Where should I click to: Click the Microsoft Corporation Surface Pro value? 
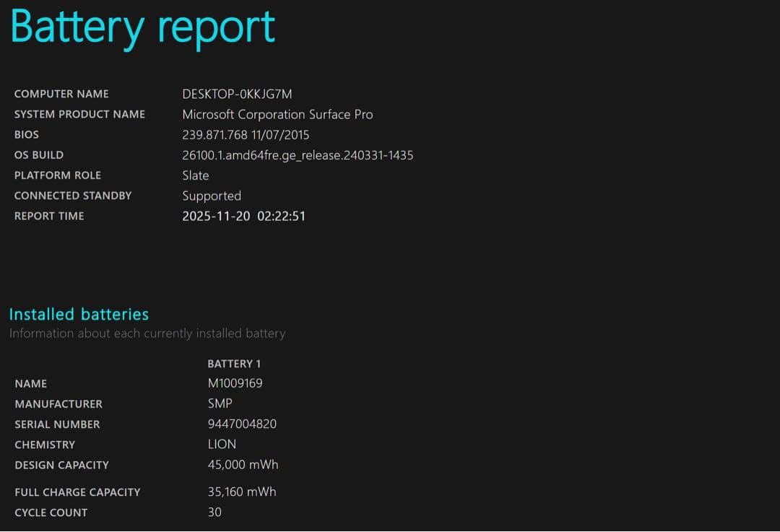click(x=279, y=114)
